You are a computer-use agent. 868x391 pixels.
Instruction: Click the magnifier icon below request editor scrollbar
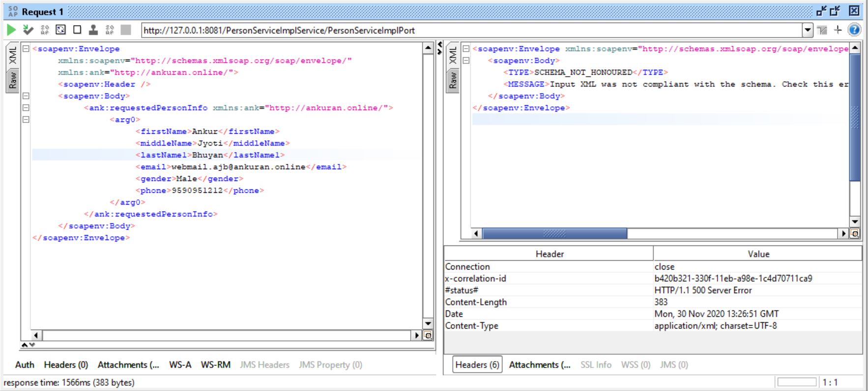[x=428, y=335]
